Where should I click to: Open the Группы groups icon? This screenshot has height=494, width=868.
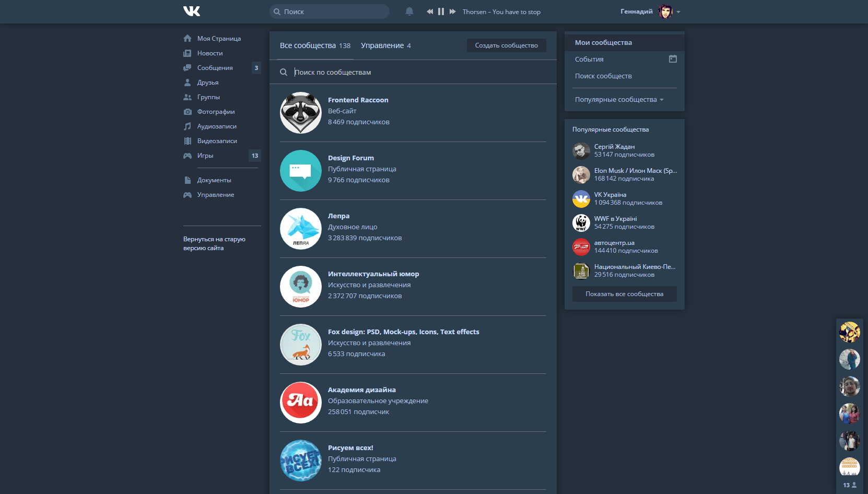tap(187, 97)
